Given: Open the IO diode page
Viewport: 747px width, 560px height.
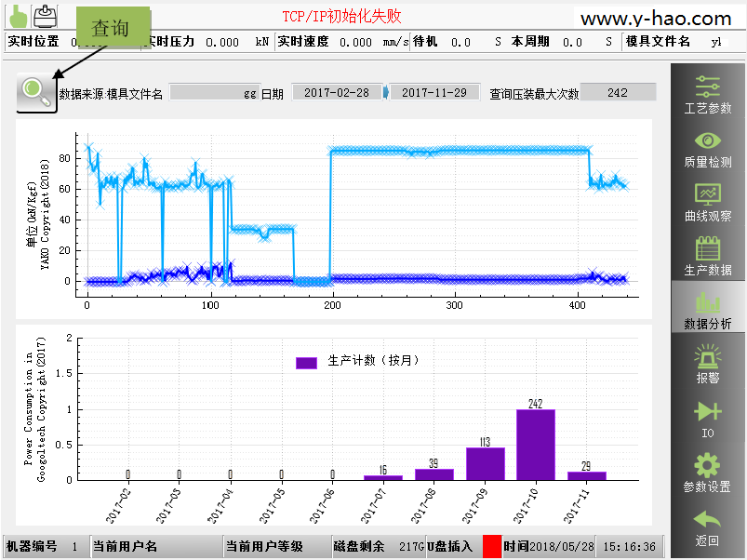Looking at the screenshot, I should pyautogui.click(x=707, y=418).
